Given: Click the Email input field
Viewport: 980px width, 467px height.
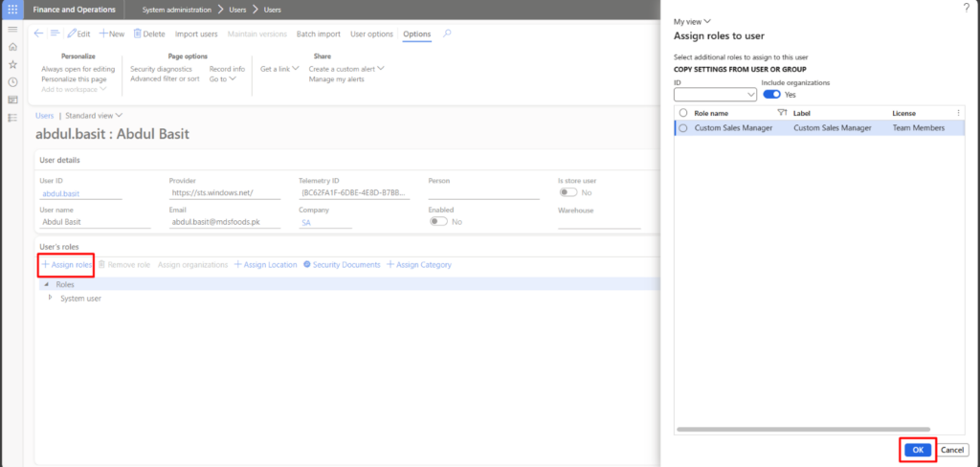Looking at the screenshot, I should pyautogui.click(x=225, y=222).
